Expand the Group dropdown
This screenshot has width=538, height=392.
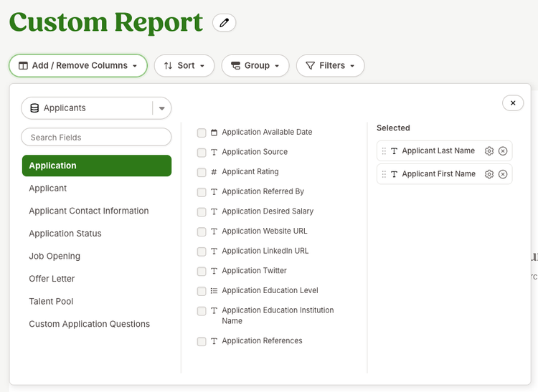(255, 65)
